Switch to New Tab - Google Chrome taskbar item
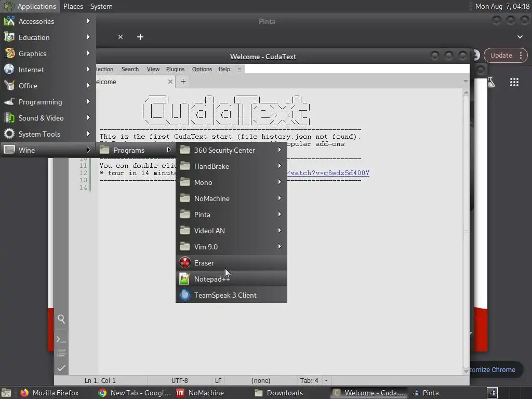532x399 pixels. (x=135, y=393)
